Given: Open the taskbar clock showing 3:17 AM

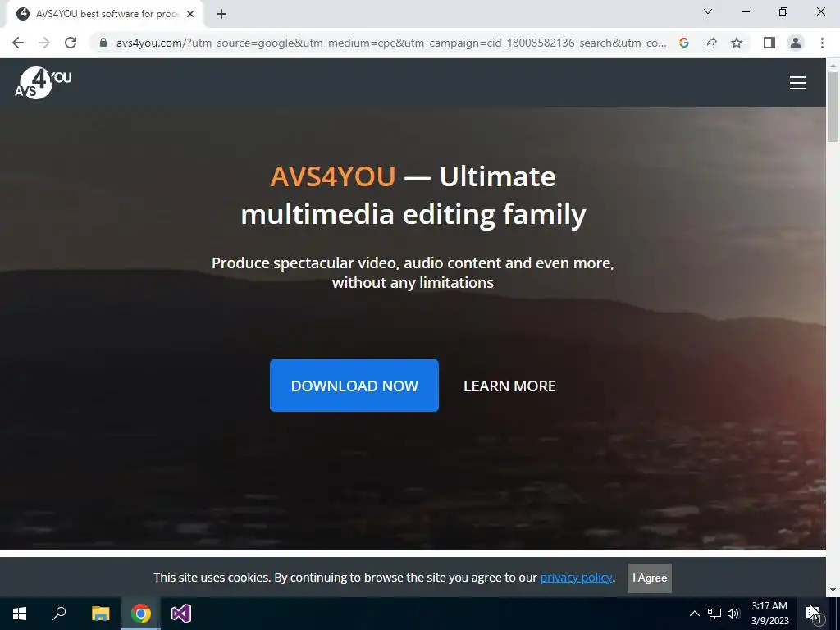Looking at the screenshot, I should click(x=769, y=614).
